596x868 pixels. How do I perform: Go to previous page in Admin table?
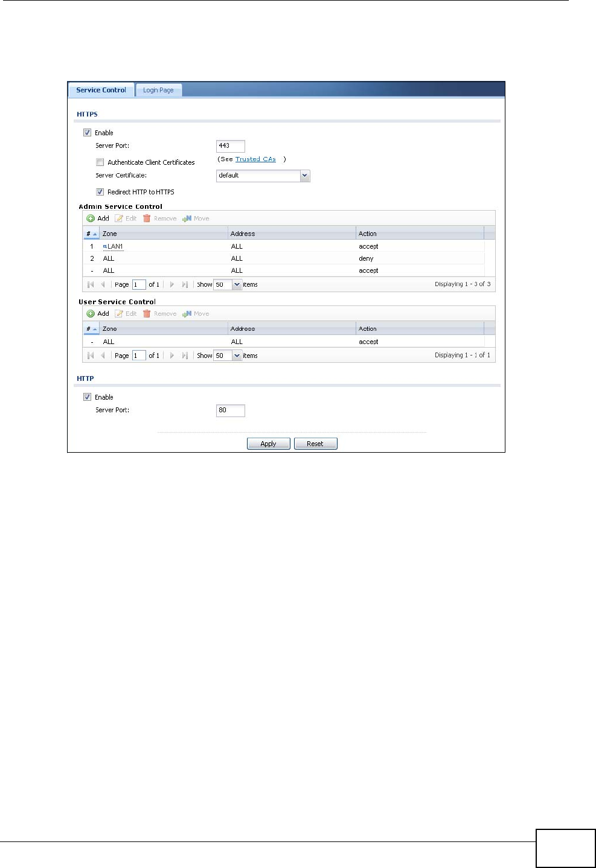click(103, 284)
